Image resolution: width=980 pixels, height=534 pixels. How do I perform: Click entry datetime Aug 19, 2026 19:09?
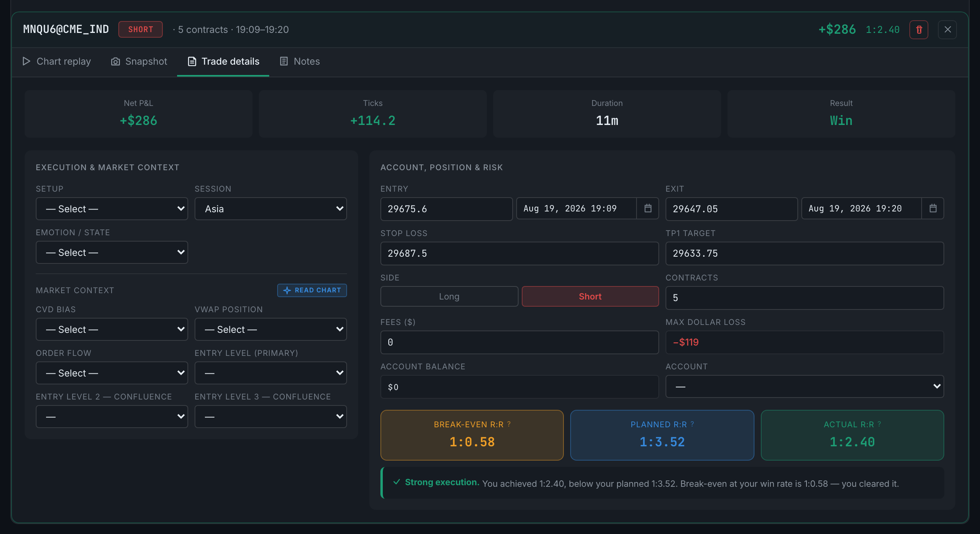(577, 208)
